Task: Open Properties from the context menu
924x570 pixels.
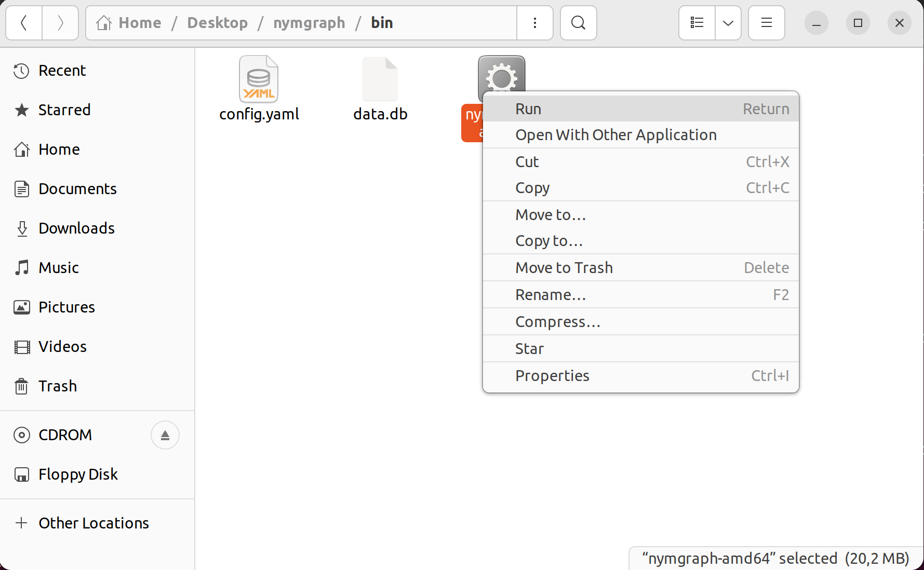Action: [552, 375]
